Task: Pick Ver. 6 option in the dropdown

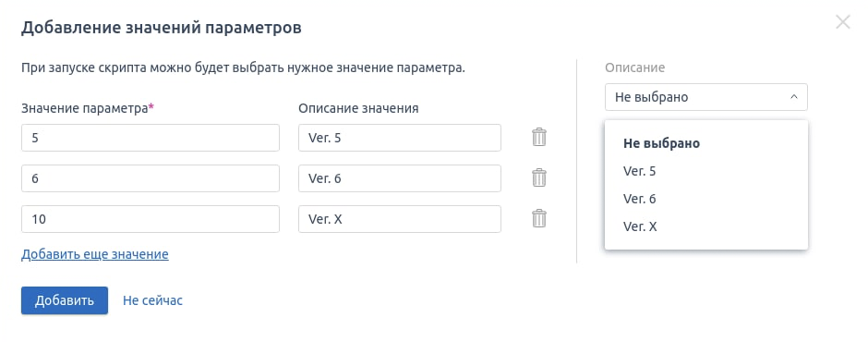Action: pos(639,199)
